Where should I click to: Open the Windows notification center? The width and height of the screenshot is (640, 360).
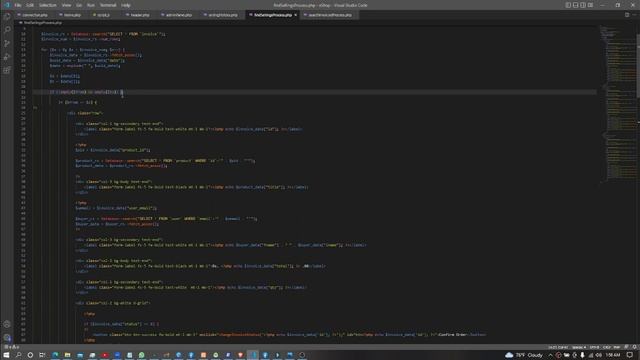pos(630,355)
